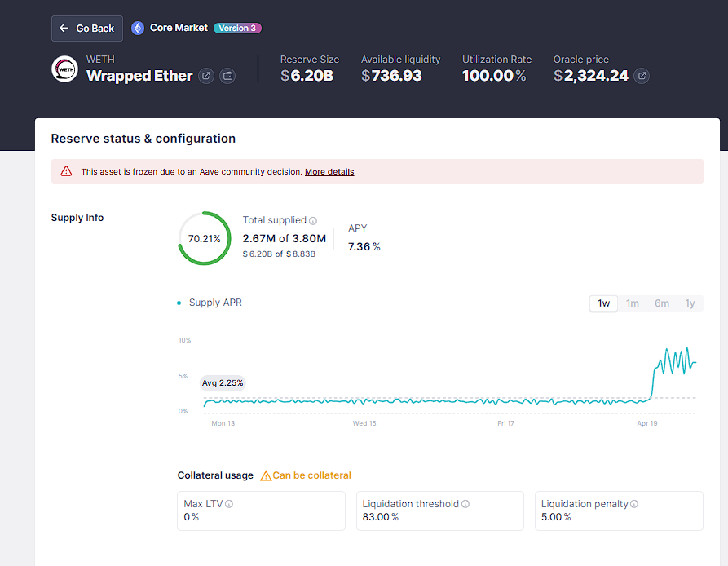The height and width of the screenshot is (566, 728).
Task: Click the Liquidation threshold 83.00% value
Action: tap(380, 517)
